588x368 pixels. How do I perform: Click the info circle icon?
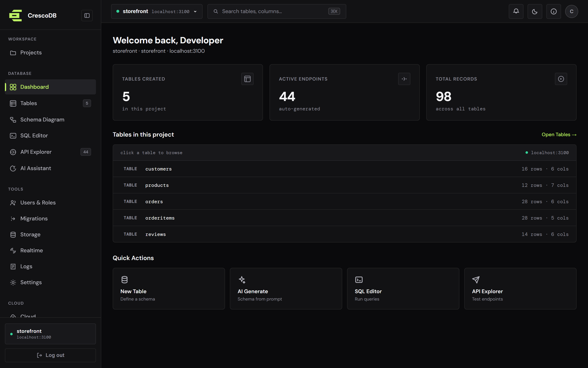[553, 11]
